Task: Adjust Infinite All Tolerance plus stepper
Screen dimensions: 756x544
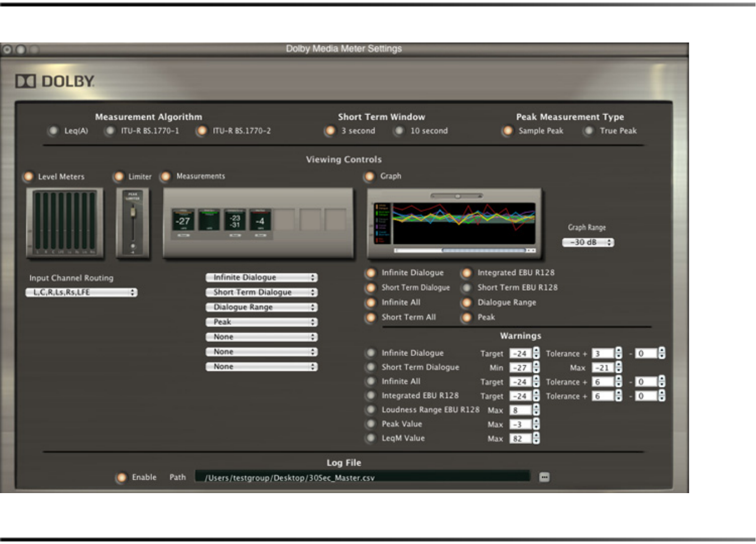Action: click(618, 382)
